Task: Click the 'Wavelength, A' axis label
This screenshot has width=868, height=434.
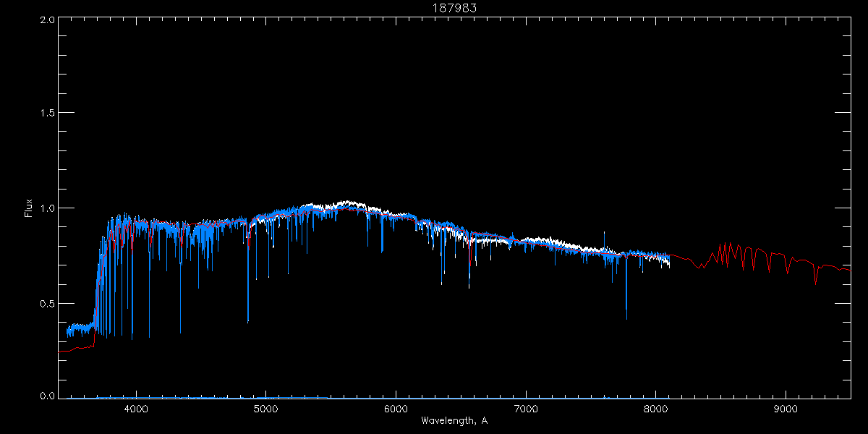Action: click(x=454, y=420)
